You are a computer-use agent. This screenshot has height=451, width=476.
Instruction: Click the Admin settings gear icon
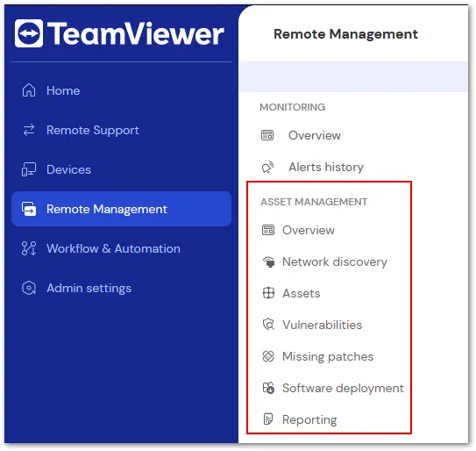click(x=29, y=288)
